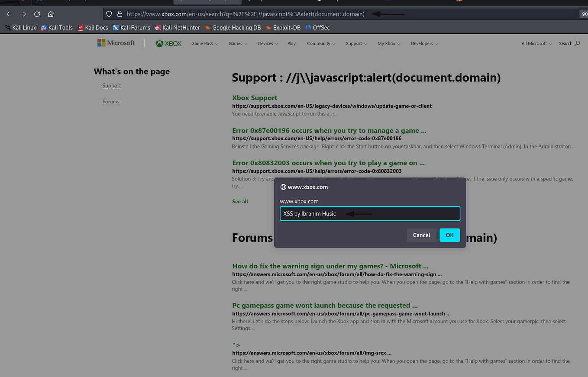Dismiss the alert with the OK button
The image size is (588, 377).
click(449, 235)
